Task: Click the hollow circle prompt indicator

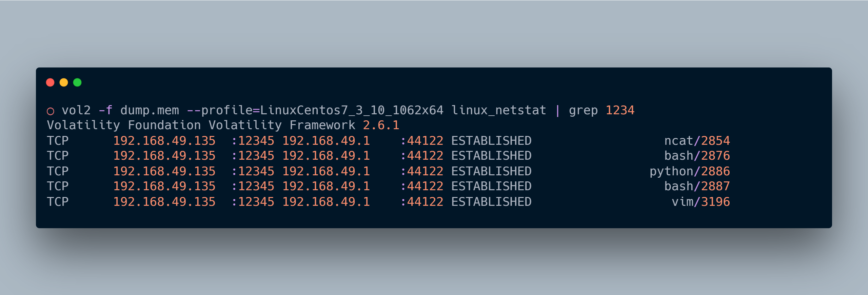Action: pyautogui.click(x=51, y=111)
